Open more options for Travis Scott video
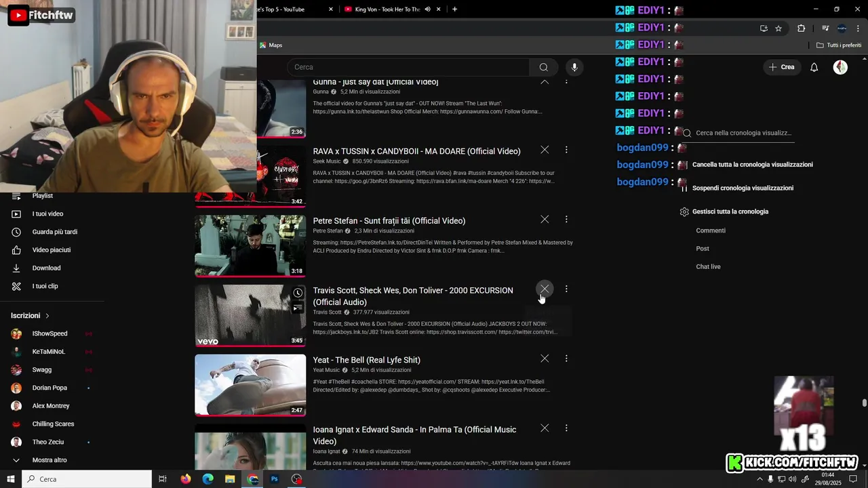This screenshot has height=488, width=868. (x=566, y=289)
